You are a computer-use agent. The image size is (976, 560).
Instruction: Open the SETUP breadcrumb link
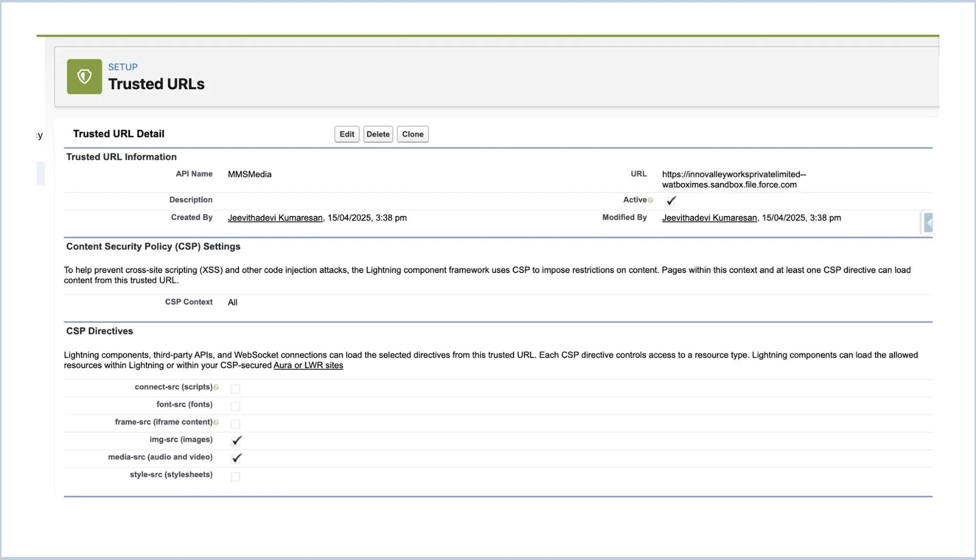point(122,67)
